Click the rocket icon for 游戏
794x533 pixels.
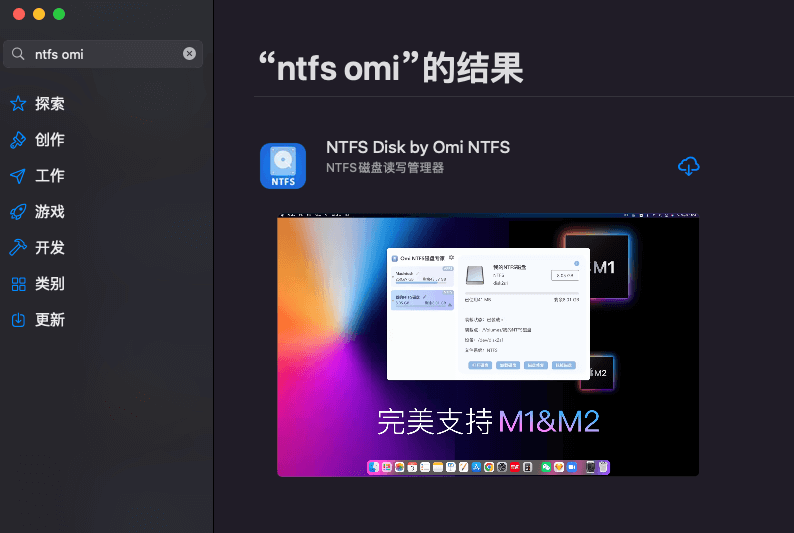(18, 212)
